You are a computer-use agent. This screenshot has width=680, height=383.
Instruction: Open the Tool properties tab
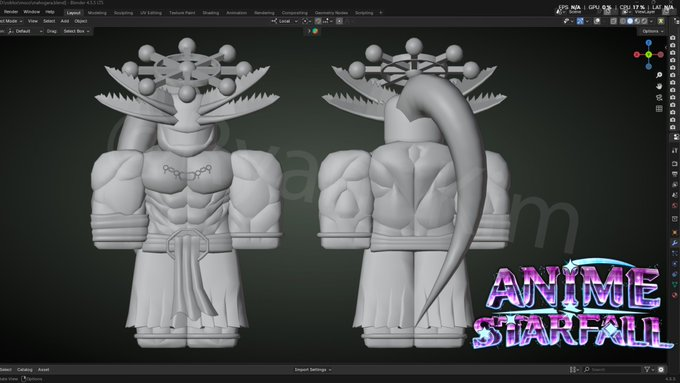click(x=674, y=151)
